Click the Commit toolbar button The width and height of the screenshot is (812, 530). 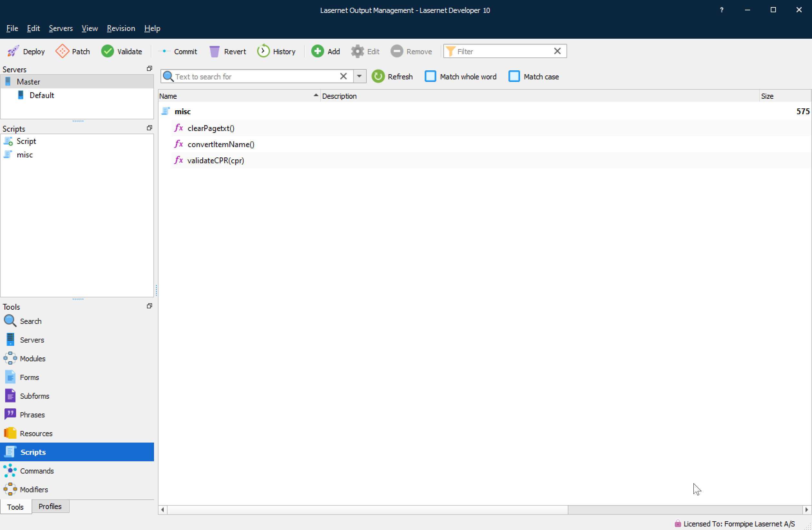(178, 51)
